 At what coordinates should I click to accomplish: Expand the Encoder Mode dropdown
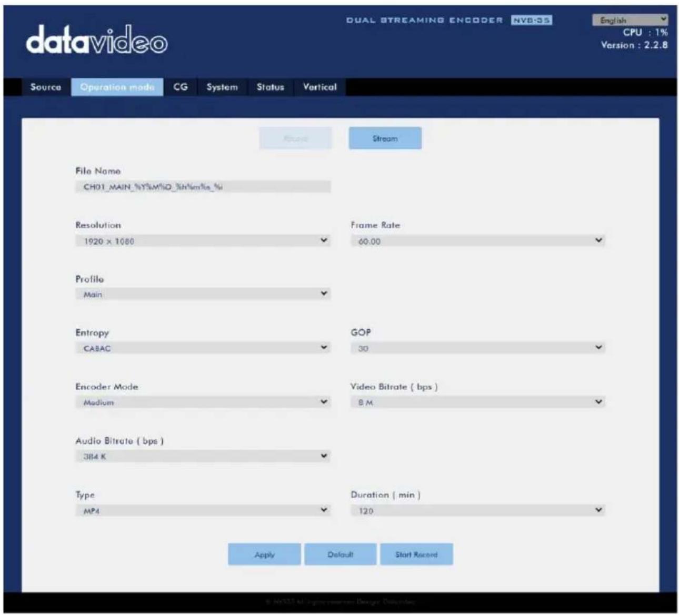tap(203, 402)
